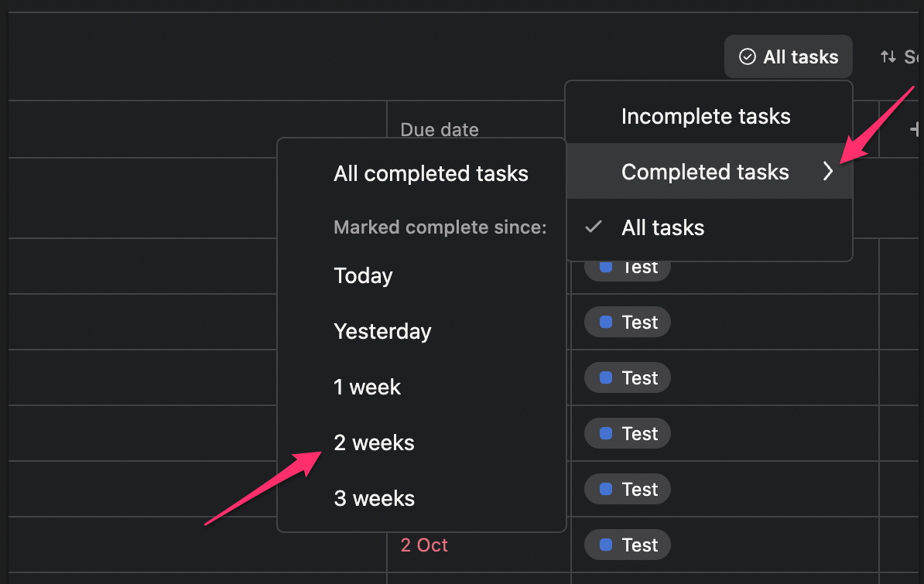Select Yesterday under Marked complete since
This screenshot has height=584, width=924.
coord(382,331)
